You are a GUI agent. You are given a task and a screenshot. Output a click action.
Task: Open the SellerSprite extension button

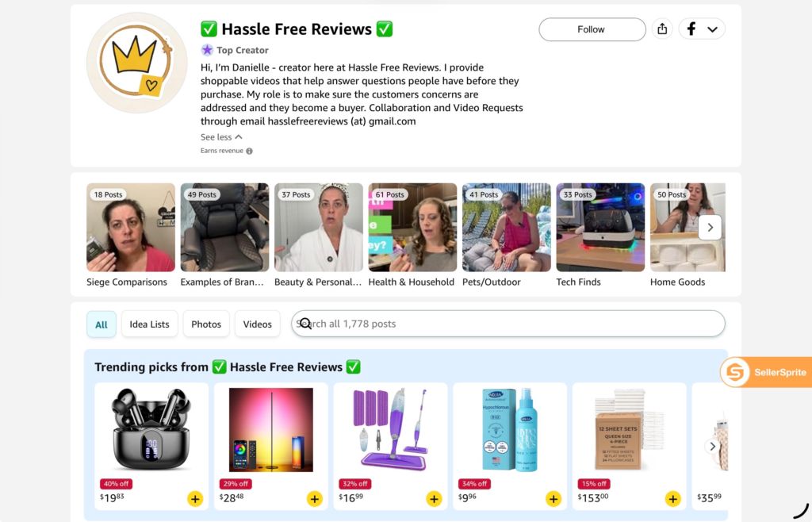tap(766, 372)
